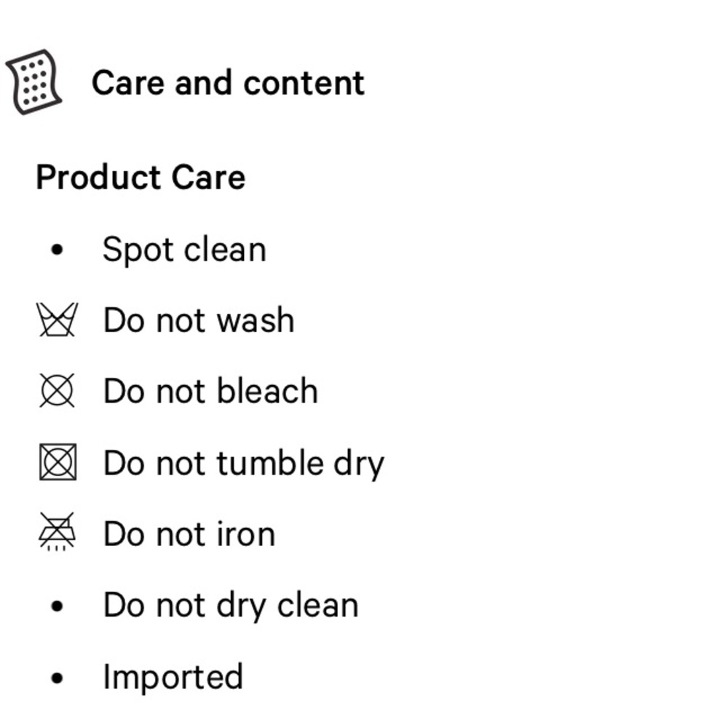Click the crossed-out iron icon
Image resolution: width=728 pixels, height=728 pixels.
tap(58, 532)
